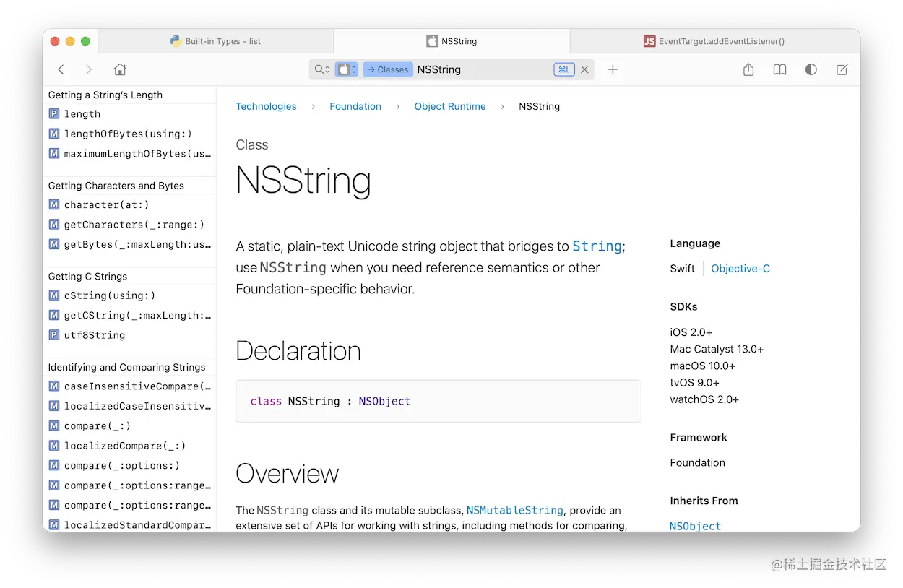Click the P icon beside length
The height and width of the screenshot is (588, 903).
[54, 114]
